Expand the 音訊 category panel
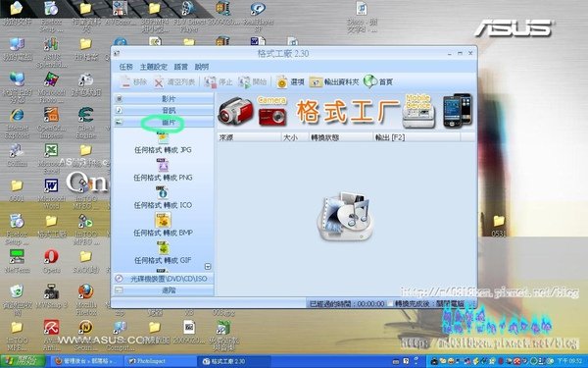The image size is (588, 368). 164,110
